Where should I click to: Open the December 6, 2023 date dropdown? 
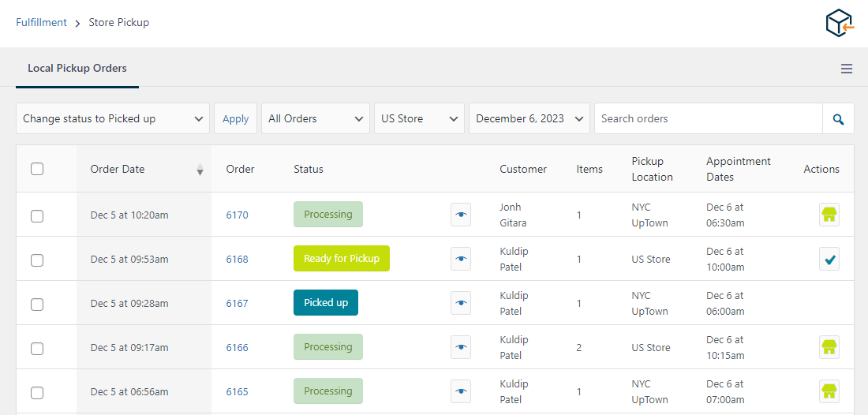pyautogui.click(x=529, y=119)
